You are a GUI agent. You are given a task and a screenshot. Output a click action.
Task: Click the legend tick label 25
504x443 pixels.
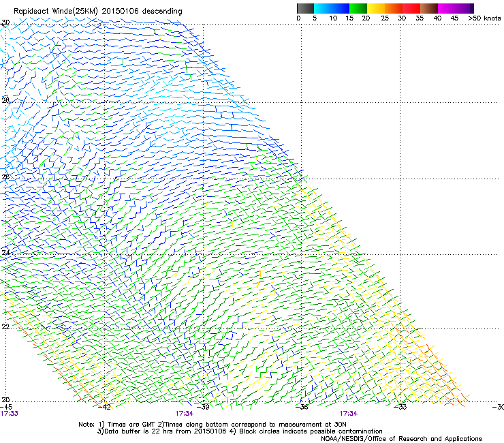pyautogui.click(x=385, y=18)
